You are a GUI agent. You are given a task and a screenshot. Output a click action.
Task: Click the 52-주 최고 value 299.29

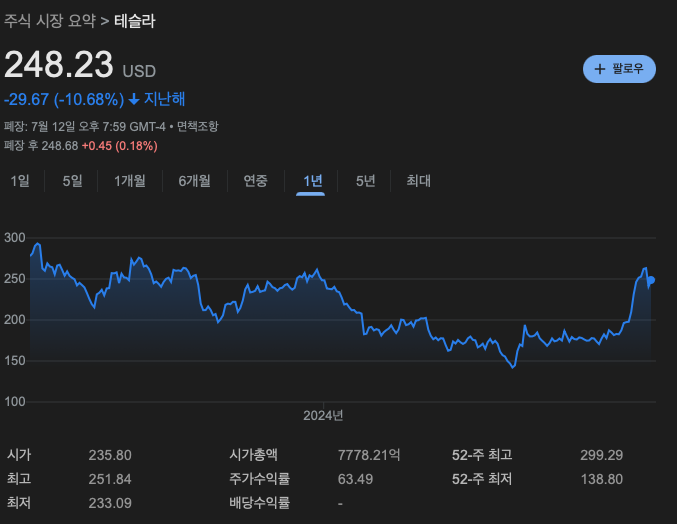601,455
